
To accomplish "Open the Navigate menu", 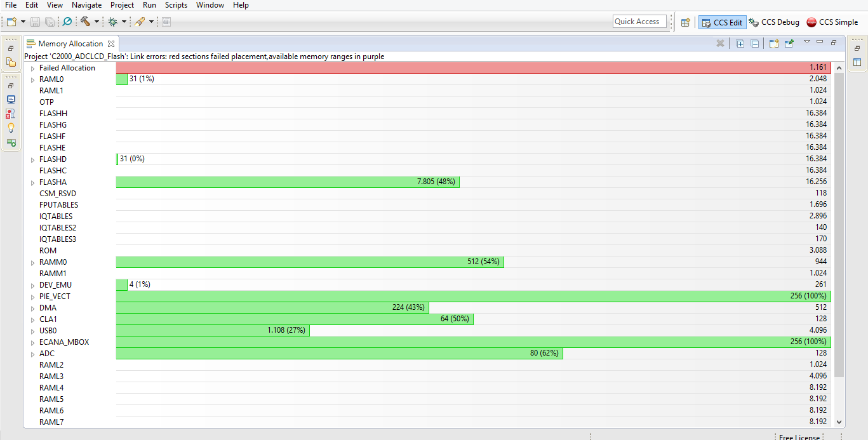I will (x=86, y=5).
